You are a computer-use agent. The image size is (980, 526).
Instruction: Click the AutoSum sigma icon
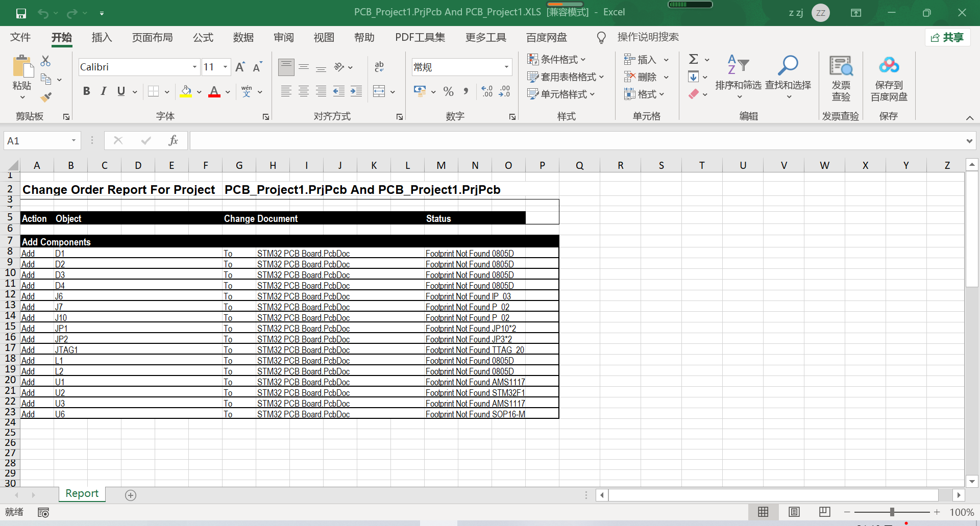click(694, 59)
